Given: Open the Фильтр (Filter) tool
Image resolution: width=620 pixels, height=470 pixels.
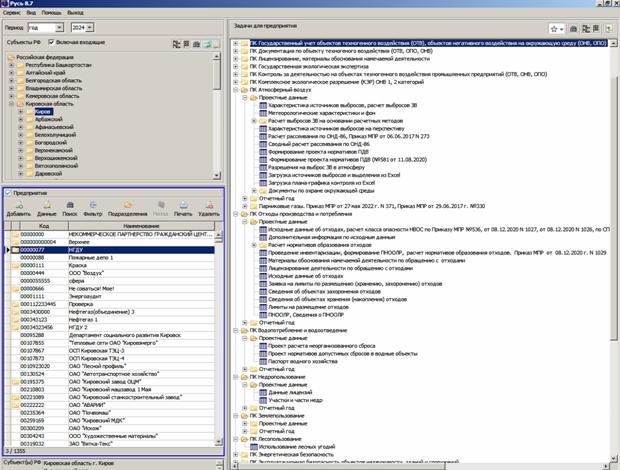Looking at the screenshot, I should [94, 208].
